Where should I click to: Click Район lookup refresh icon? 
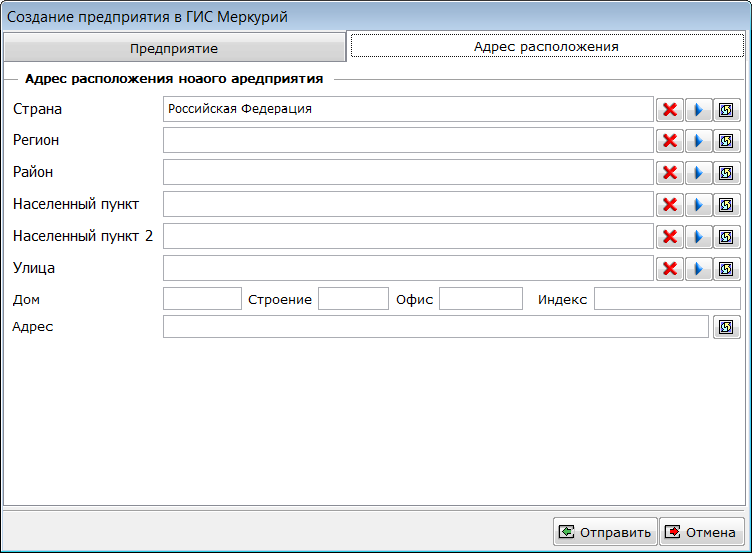tap(727, 173)
